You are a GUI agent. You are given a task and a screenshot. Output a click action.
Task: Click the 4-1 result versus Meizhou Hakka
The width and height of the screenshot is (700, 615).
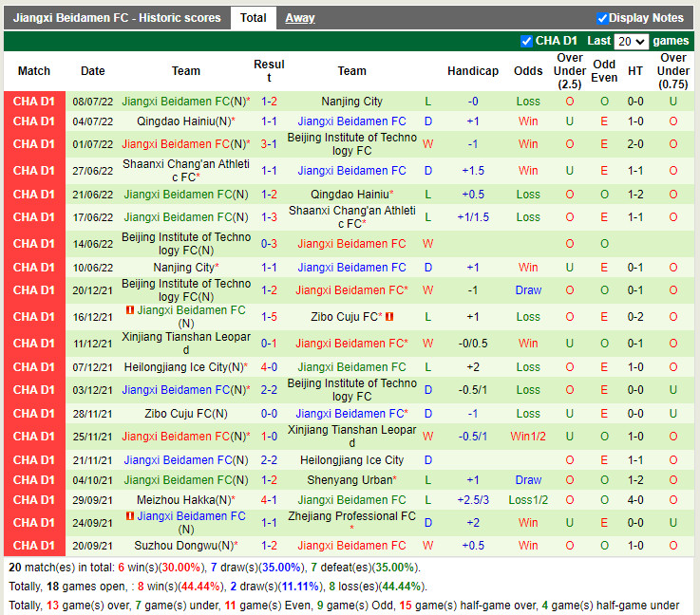pyautogui.click(x=269, y=500)
